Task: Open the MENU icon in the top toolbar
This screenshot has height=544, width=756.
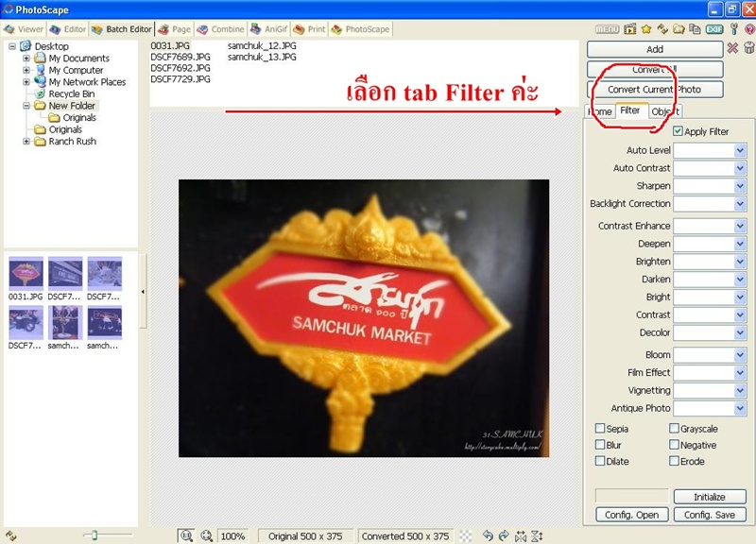Action: point(607,29)
